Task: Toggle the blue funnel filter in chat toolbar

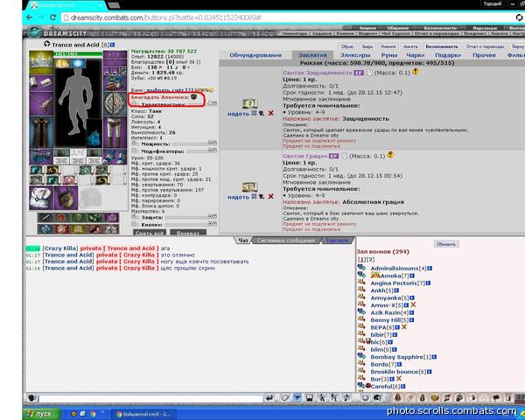Action: tap(297, 398)
